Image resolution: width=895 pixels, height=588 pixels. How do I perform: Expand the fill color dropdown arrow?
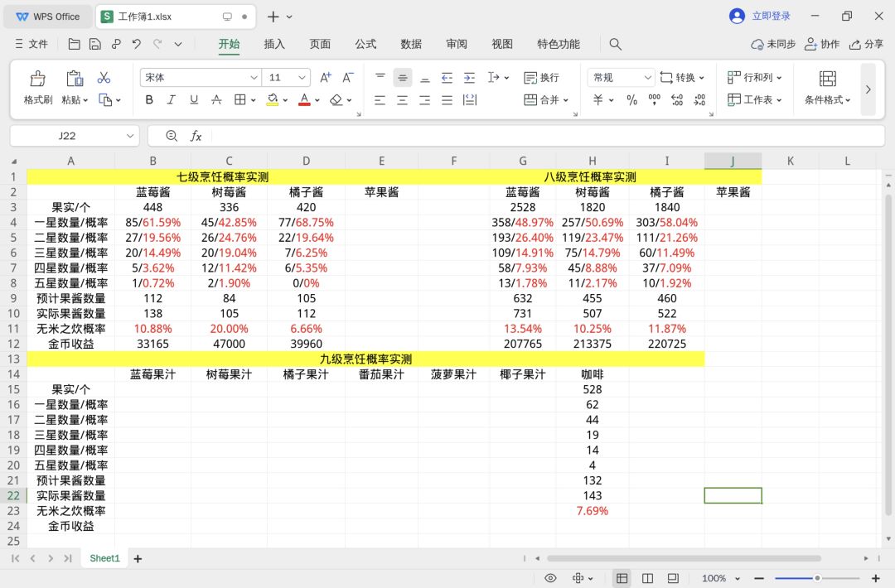click(285, 100)
